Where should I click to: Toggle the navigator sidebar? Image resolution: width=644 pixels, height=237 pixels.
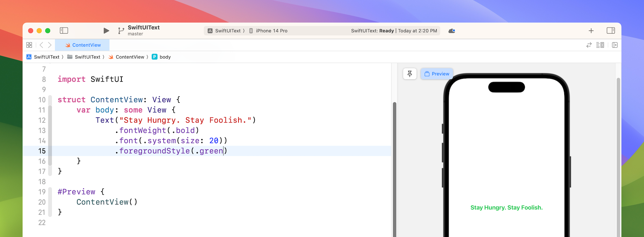pos(64,31)
